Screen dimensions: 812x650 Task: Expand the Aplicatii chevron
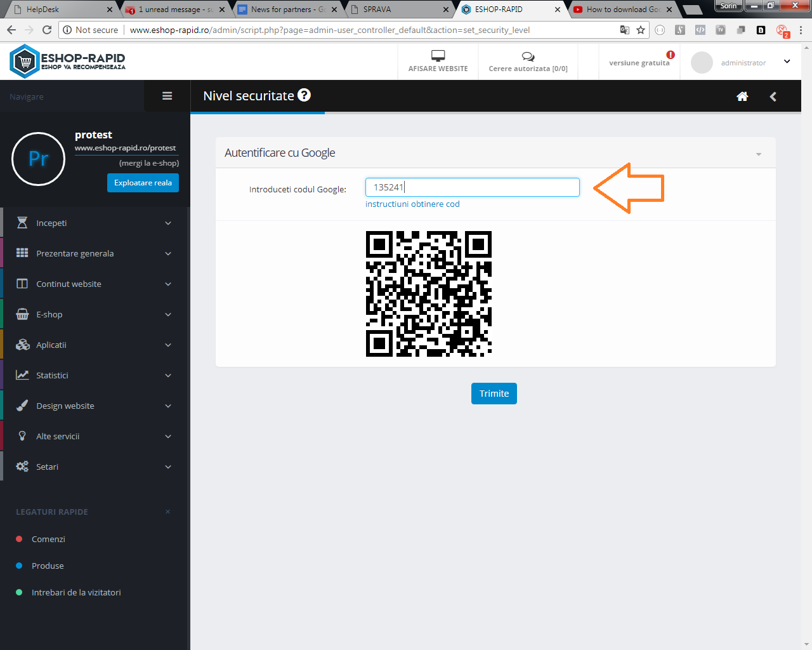click(x=168, y=345)
